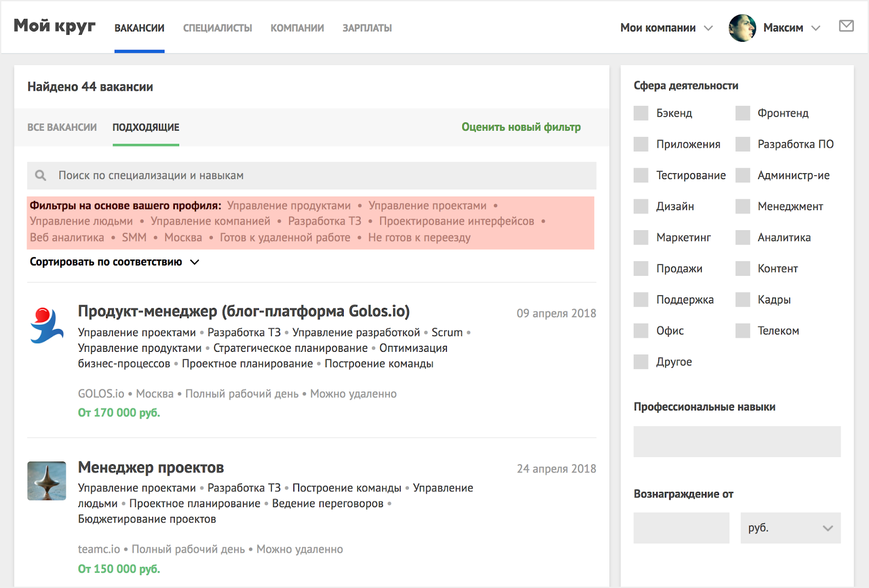This screenshot has width=869, height=588.
Task: Select the Подходящие tab
Action: tap(146, 127)
